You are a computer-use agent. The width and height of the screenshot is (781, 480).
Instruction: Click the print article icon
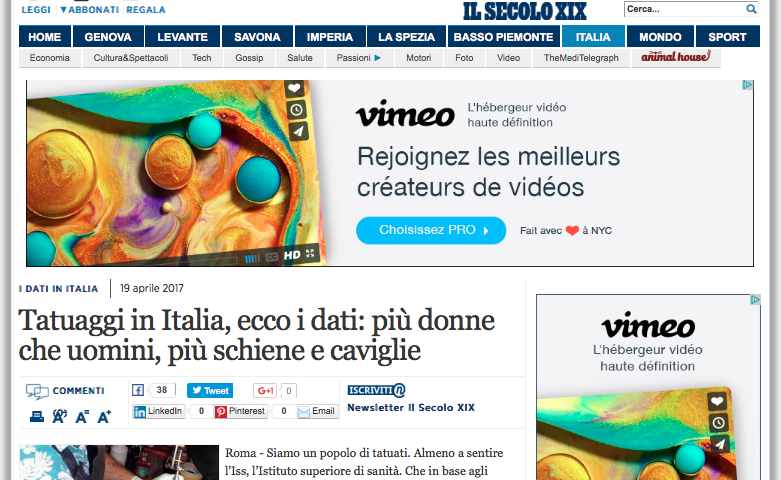(x=37, y=416)
